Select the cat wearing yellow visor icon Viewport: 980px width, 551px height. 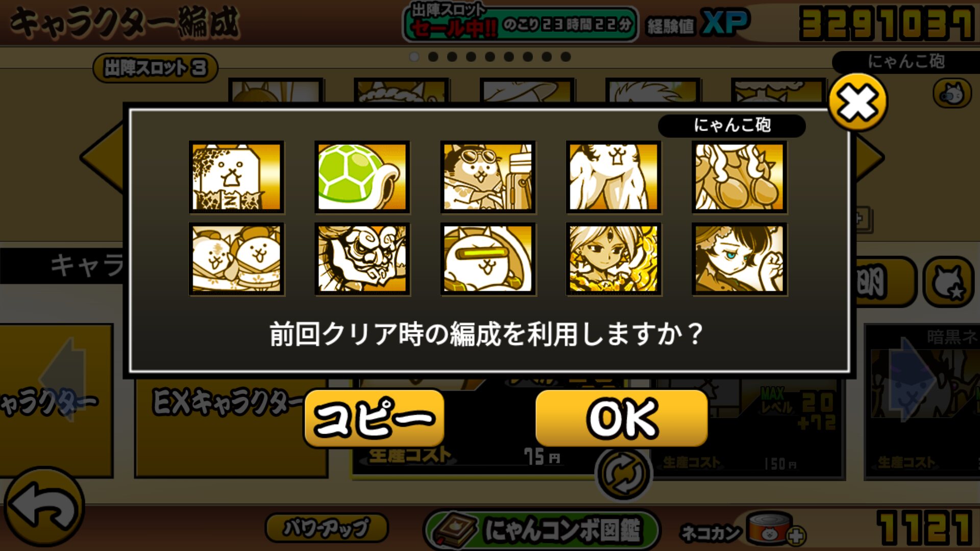(x=488, y=259)
